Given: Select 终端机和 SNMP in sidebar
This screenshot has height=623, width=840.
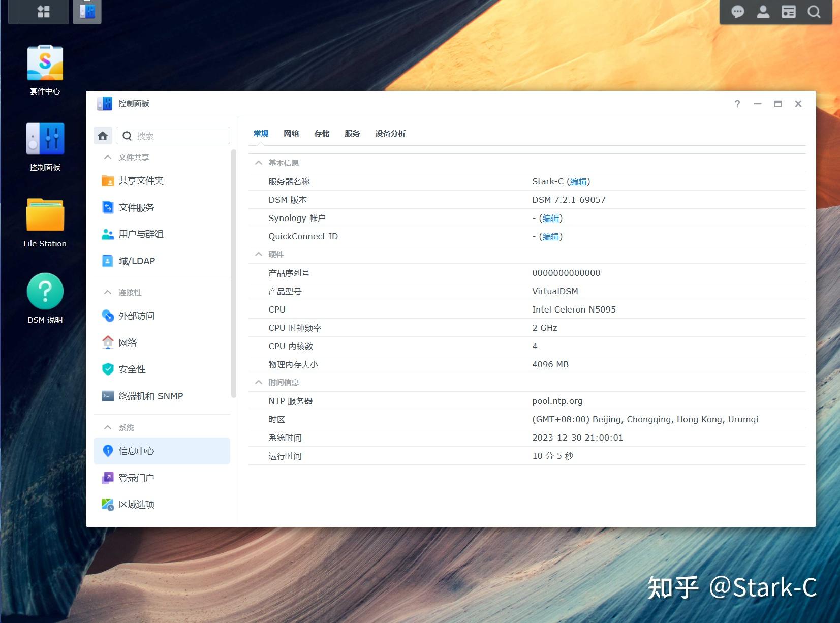Looking at the screenshot, I should click(x=150, y=396).
